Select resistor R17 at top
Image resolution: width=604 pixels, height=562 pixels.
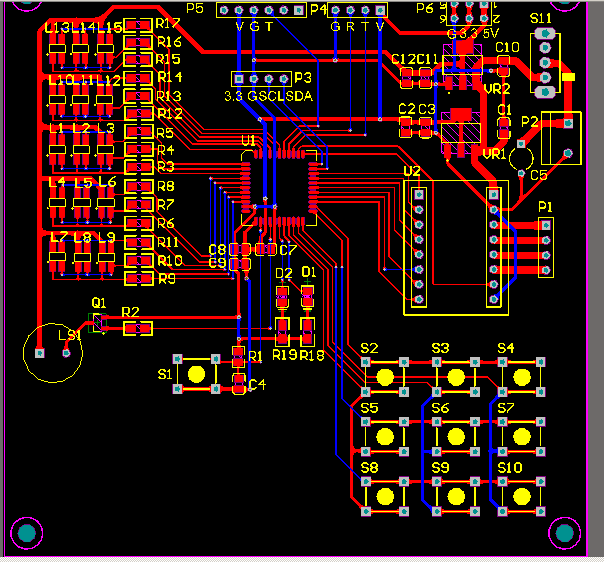[x=138, y=24]
